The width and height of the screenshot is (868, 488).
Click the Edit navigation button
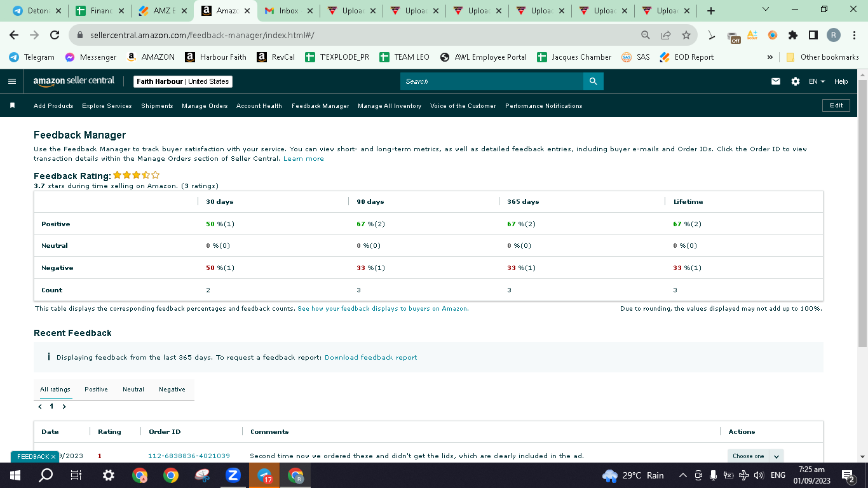(x=836, y=105)
